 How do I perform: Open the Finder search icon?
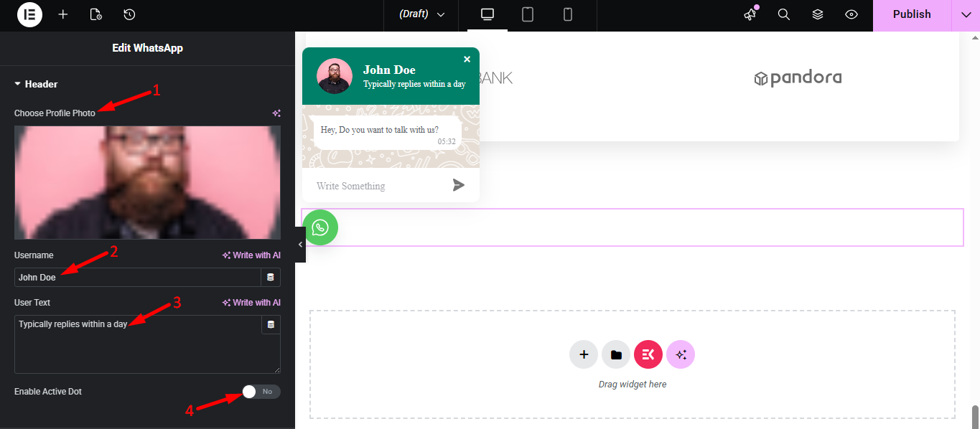[x=783, y=14]
